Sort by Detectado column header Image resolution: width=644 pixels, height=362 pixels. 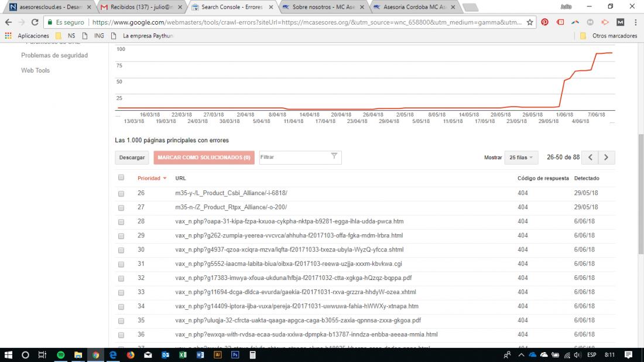coord(587,178)
